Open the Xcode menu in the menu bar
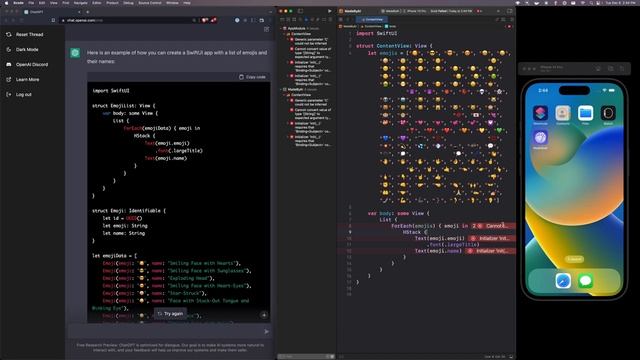Image resolution: width=640 pixels, height=360 pixels. 18,3
